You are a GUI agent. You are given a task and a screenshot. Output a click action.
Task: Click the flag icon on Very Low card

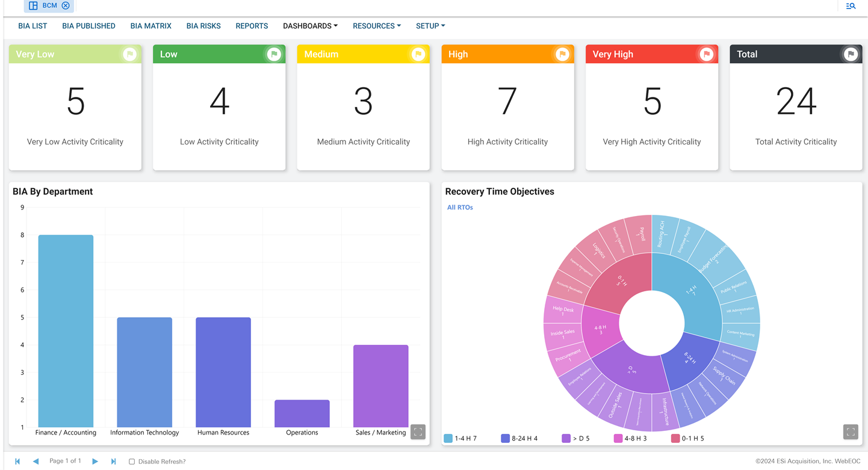[129, 54]
